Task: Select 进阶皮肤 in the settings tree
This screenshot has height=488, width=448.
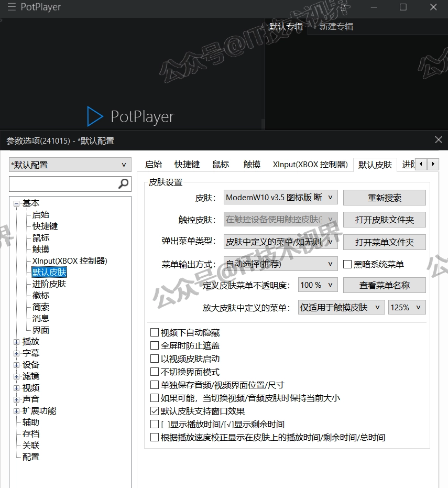Action: [x=49, y=284]
